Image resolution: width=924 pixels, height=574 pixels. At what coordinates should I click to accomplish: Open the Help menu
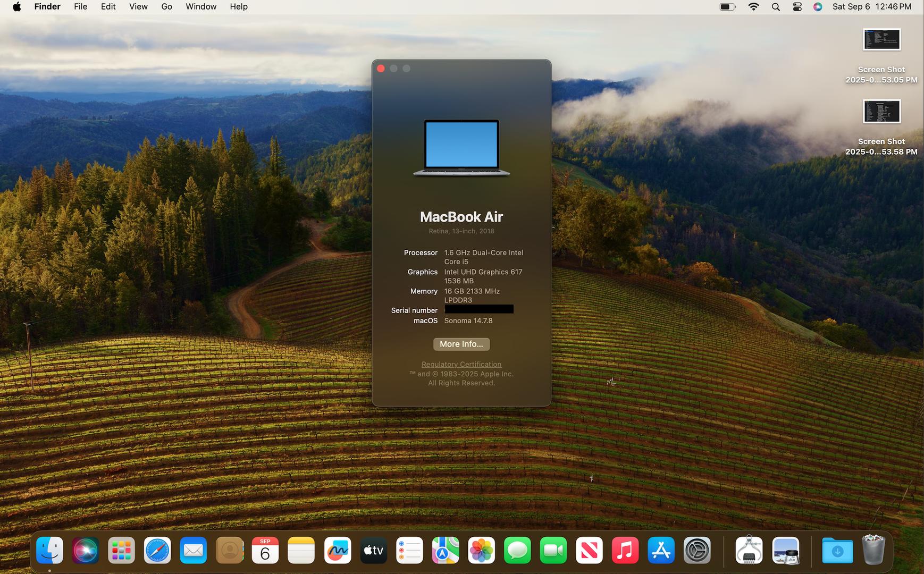click(x=239, y=6)
